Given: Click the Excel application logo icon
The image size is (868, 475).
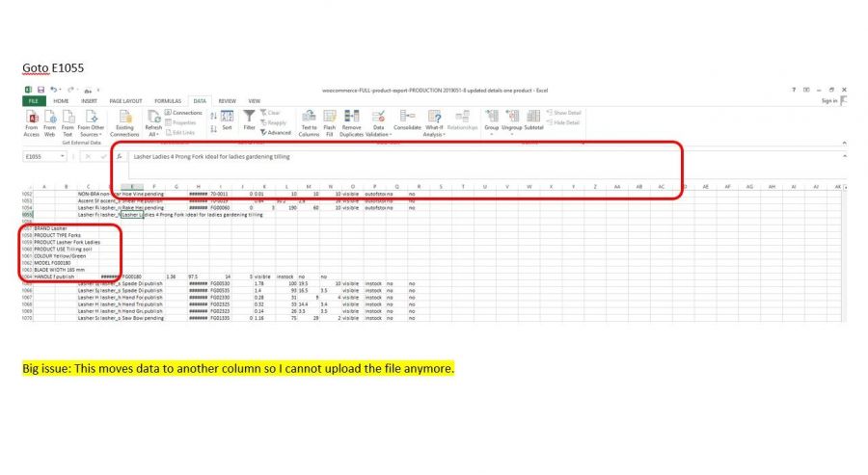Looking at the screenshot, I should (28, 90).
